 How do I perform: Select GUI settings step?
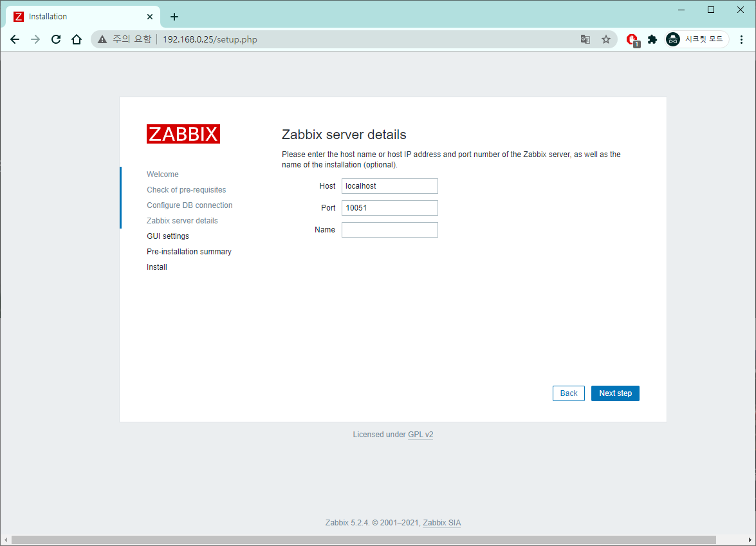point(168,236)
